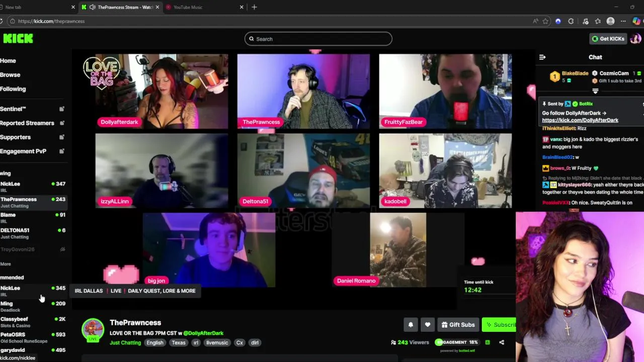This screenshot has width=644, height=362.
Task: Click the Get KICKs button
Action: coord(608,39)
